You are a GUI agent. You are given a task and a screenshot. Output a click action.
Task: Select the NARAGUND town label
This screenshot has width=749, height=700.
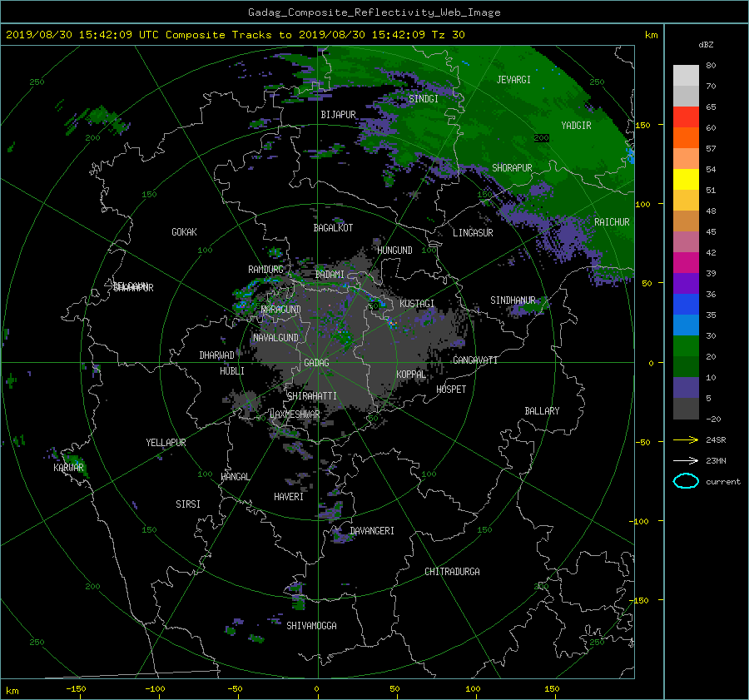click(x=281, y=310)
